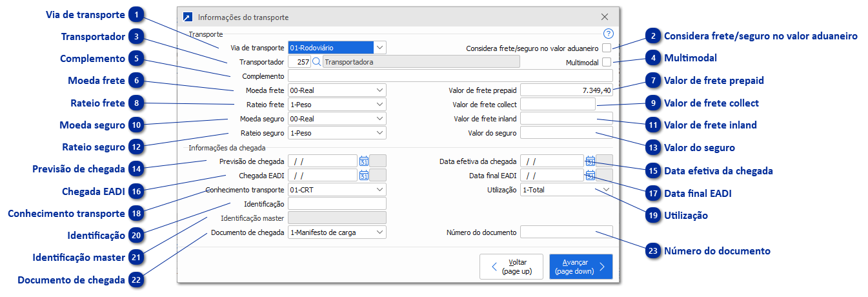Click the Transportador search magnifier icon
Screen dimensions: 868x297
(316, 62)
